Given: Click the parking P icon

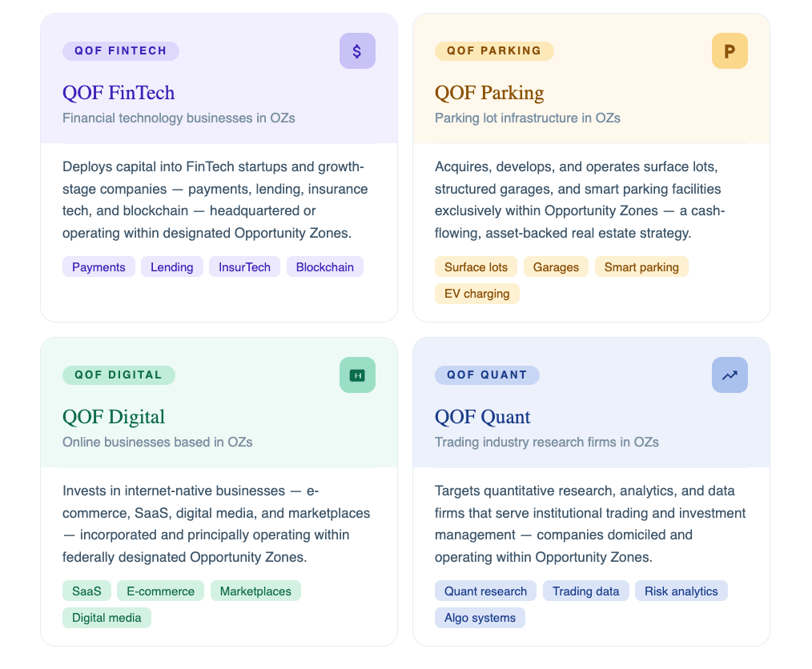Looking at the screenshot, I should click(x=730, y=51).
